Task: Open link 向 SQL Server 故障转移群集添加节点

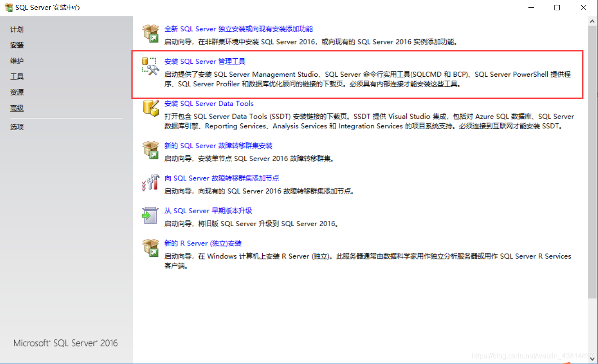Action: [222, 178]
